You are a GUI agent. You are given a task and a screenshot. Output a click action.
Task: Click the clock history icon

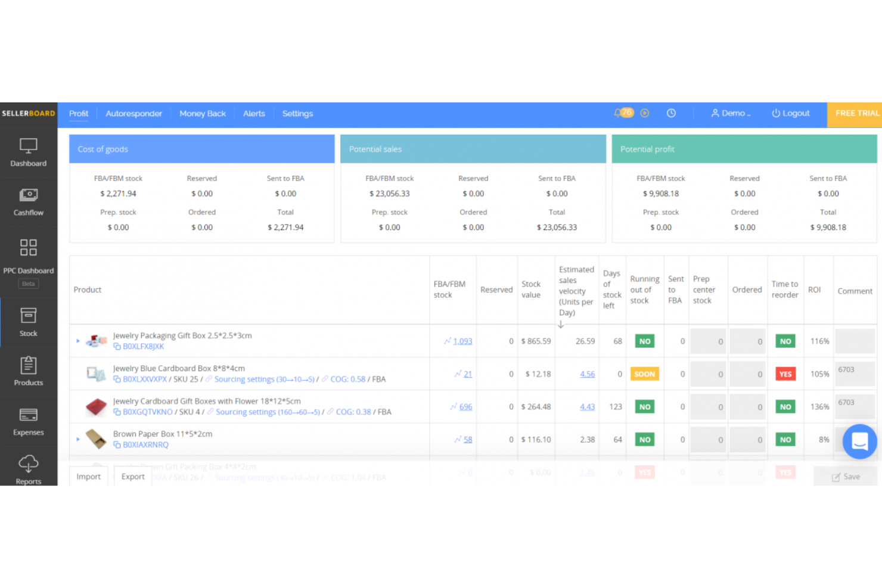[x=672, y=113]
